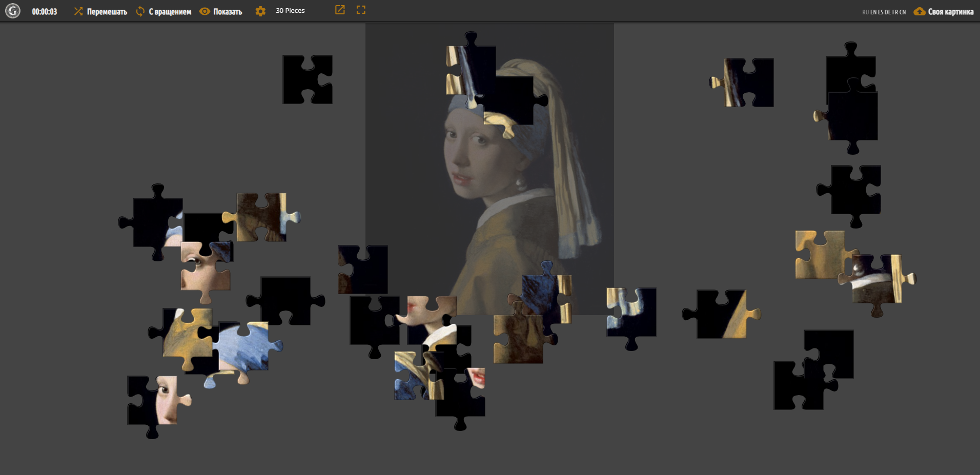Click the round G site logo
The height and width of the screenshot is (475, 980).
click(13, 11)
